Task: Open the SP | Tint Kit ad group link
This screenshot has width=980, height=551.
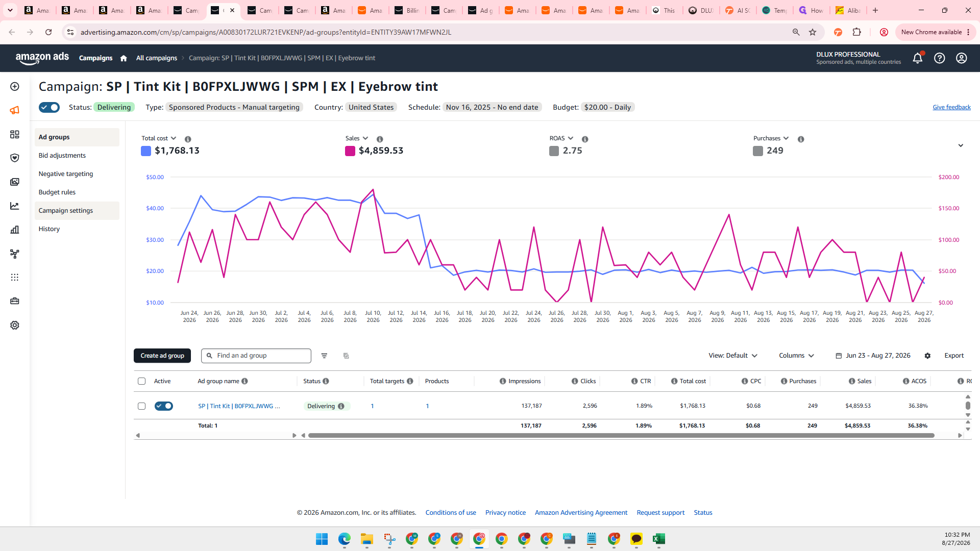Action: tap(239, 406)
